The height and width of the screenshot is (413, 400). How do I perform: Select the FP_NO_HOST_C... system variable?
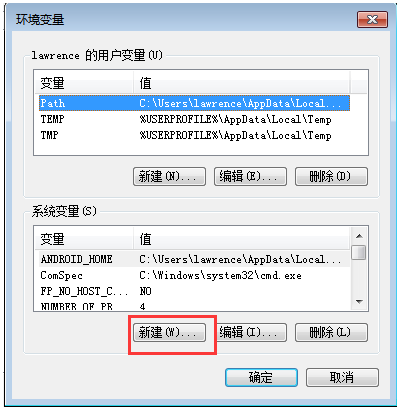[x=192, y=291]
